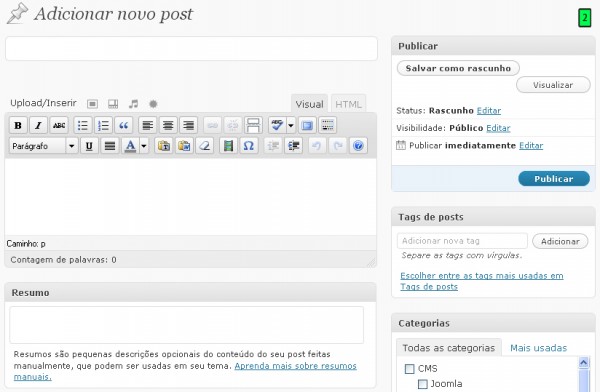Run the spellchecker icon
600x392 pixels.
click(x=277, y=125)
